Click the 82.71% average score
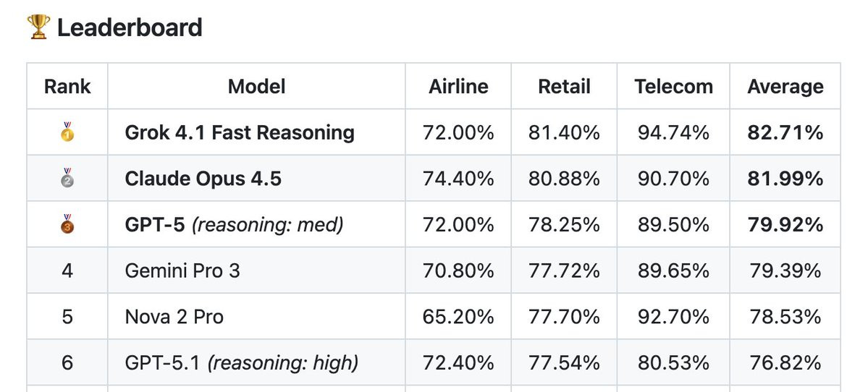 (x=785, y=132)
